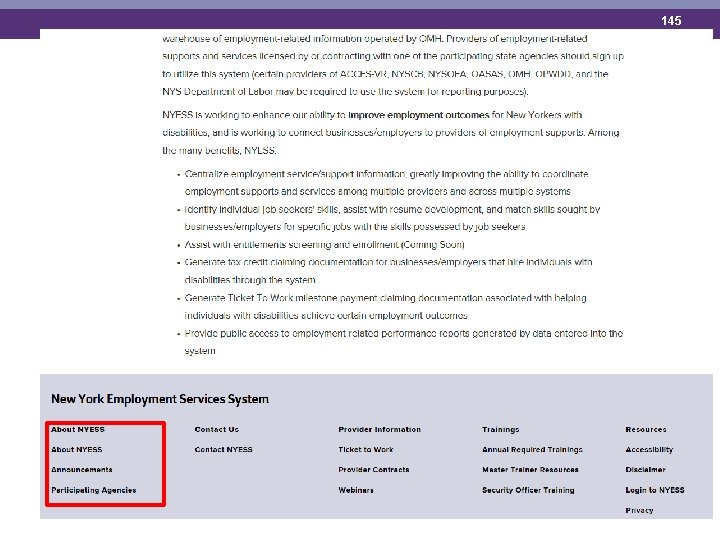Image resolution: width=720 pixels, height=540 pixels.
Task: Click bold text 'improve employment outcomes'
Action: (x=418, y=115)
